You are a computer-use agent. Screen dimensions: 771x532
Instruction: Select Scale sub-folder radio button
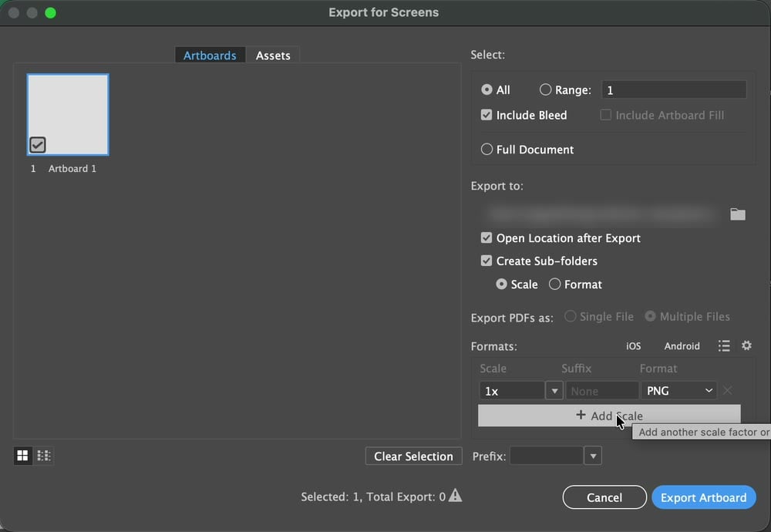pos(501,285)
